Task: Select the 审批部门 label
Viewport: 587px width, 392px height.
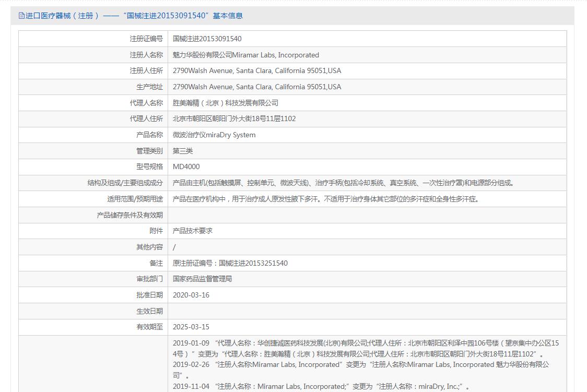Action: 149,279
